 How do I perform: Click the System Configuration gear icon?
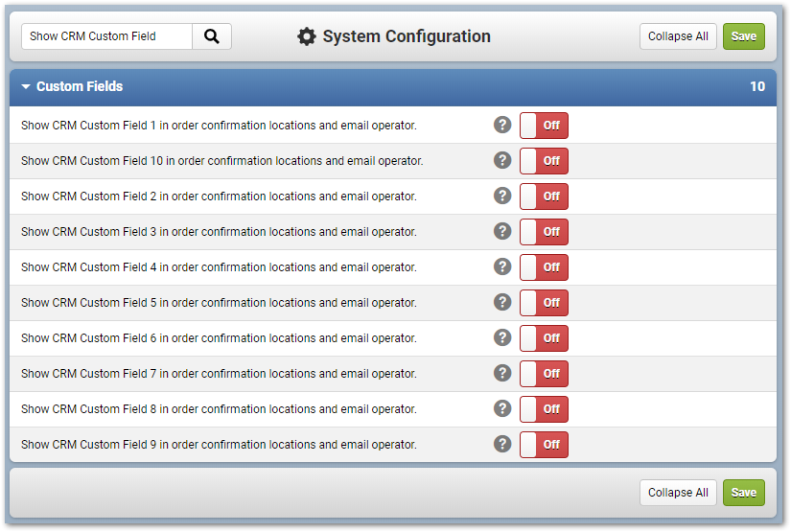(306, 36)
